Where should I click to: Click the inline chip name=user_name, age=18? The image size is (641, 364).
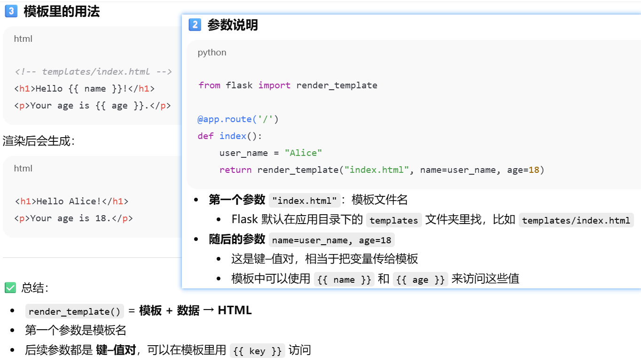pos(332,240)
